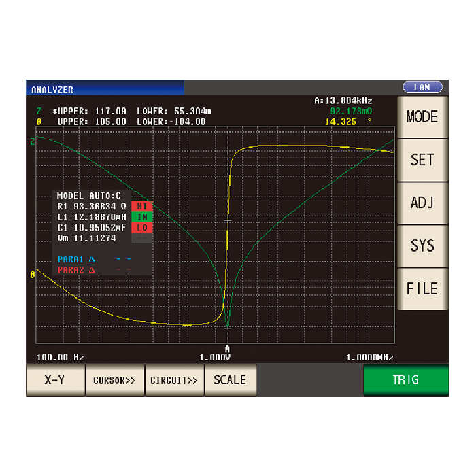
Task: Open the FILE menu
Action: pos(422,288)
